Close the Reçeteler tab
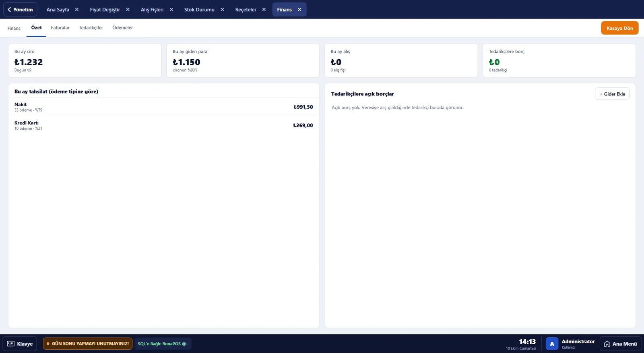 (x=264, y=10)
